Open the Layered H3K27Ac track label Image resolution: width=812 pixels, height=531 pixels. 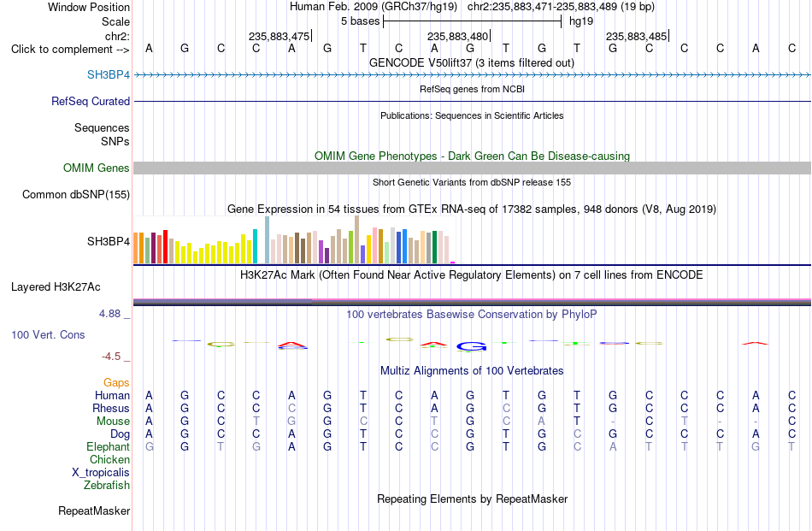point(56,287)
